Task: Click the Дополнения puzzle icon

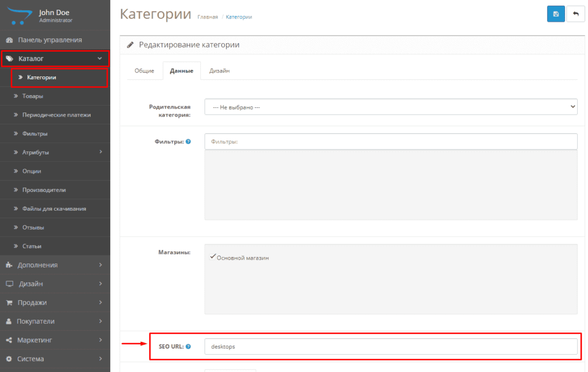Action: (x=8, y=265)
